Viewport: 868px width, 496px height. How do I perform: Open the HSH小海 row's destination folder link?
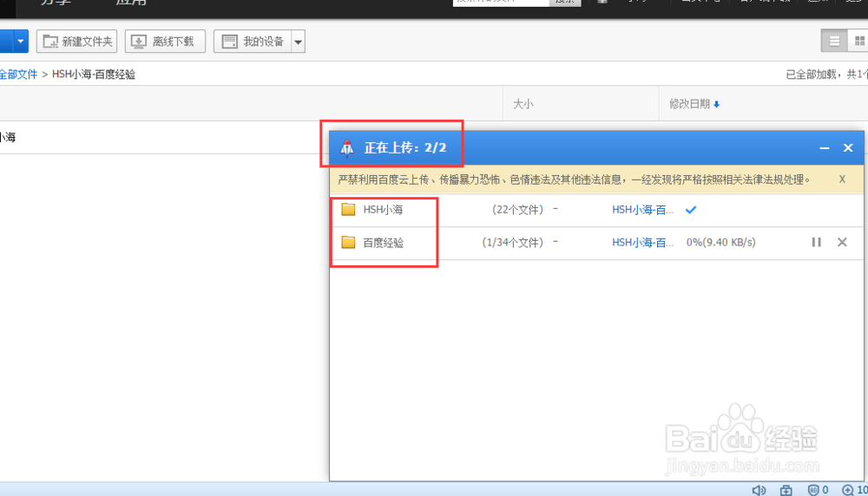pyautogui.click(x=642, y=210)
